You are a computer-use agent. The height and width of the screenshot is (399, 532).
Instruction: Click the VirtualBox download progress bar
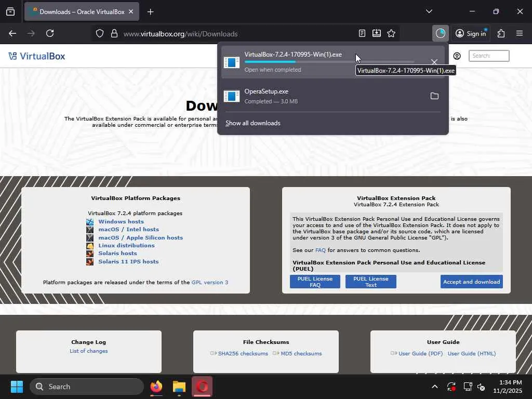[x=329, y=62]
